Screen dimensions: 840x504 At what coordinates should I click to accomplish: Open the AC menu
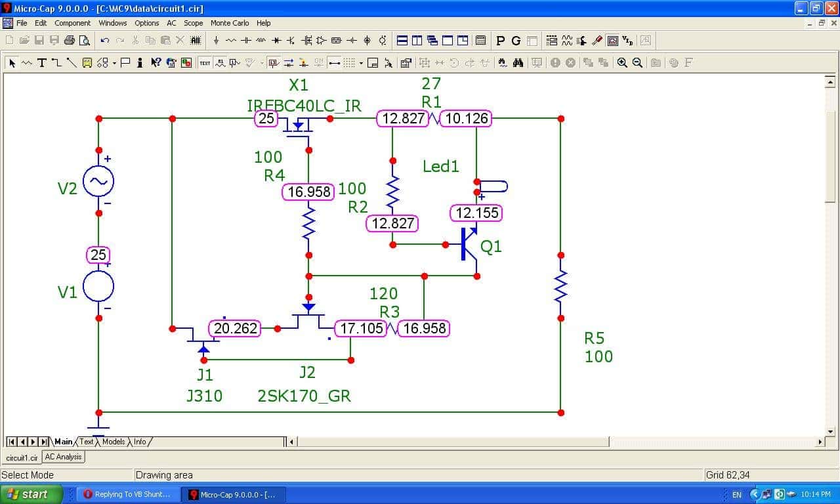click(x=171, y=23)
